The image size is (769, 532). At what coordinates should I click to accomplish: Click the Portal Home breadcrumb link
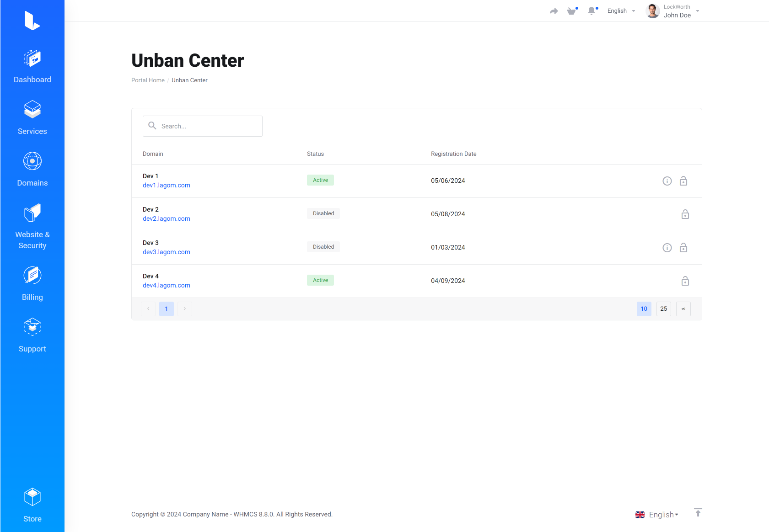point(148,80)
